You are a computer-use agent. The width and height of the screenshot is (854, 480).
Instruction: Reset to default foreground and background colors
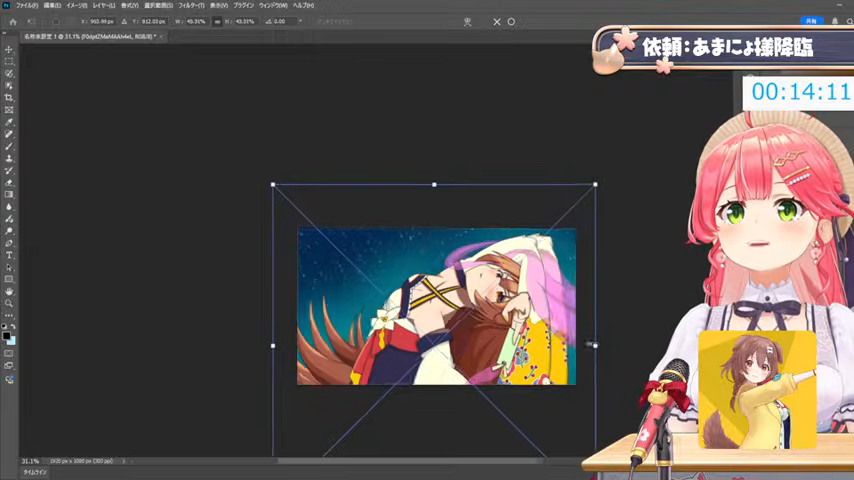[4, 326]
